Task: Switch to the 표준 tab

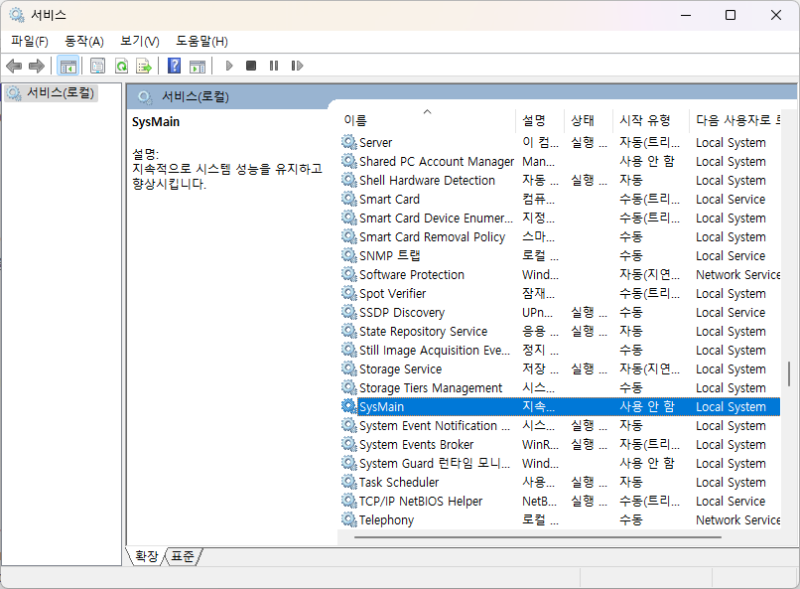Action: 182,556
